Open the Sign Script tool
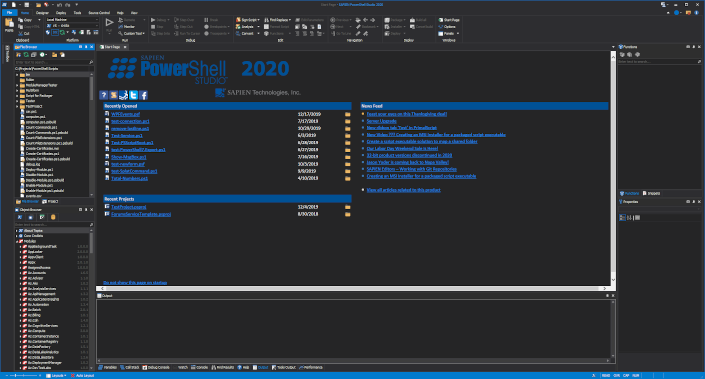This screenshot has height=379, width=705. click(x=247, y=20)
